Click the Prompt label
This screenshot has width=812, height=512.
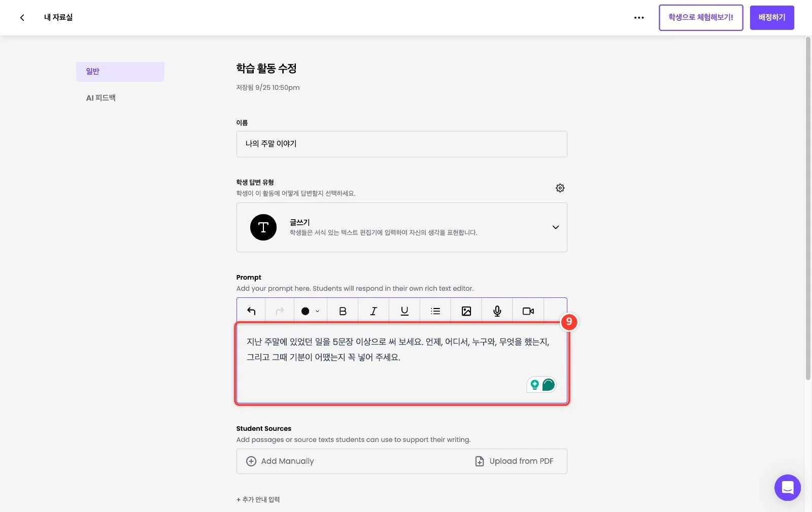[249, 278]
